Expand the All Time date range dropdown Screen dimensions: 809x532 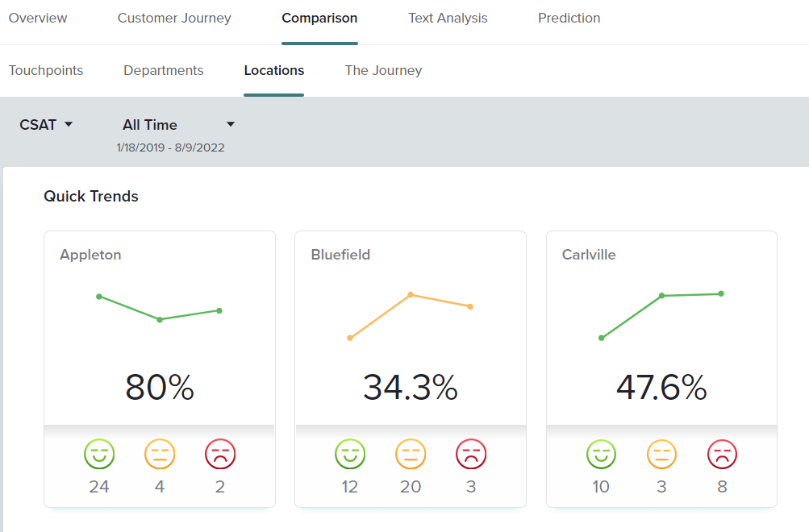178,124
